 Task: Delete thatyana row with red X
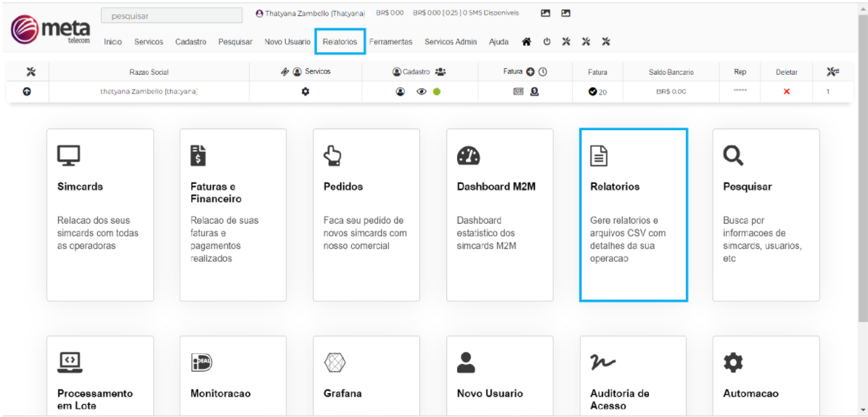(x=786, y=92)
